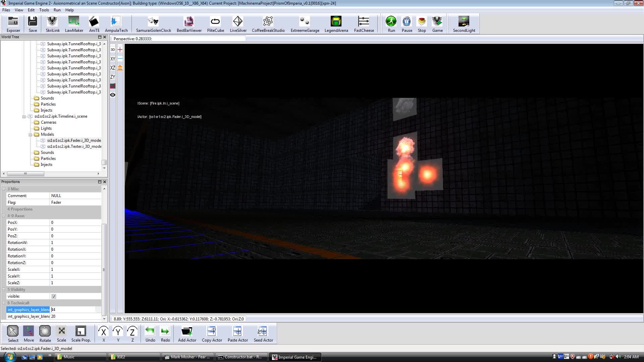
Task: Open LiveSilver tool
Action: [x=238, y=24]
